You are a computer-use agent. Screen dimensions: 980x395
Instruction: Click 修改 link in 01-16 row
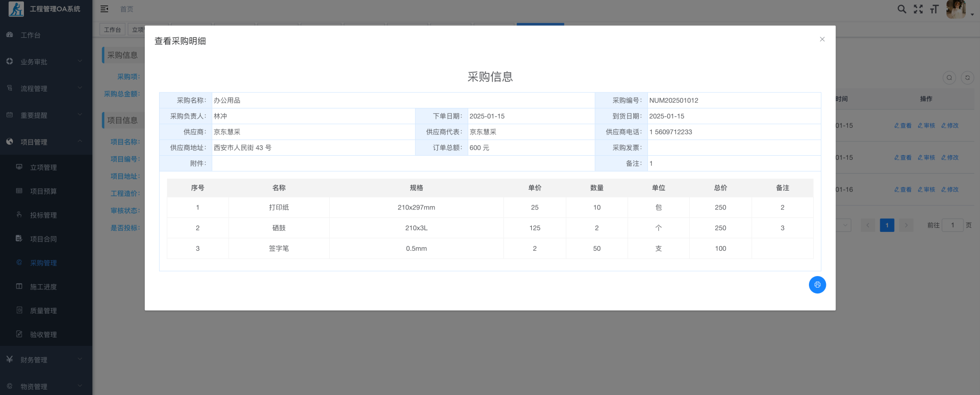tap(950, 189)
